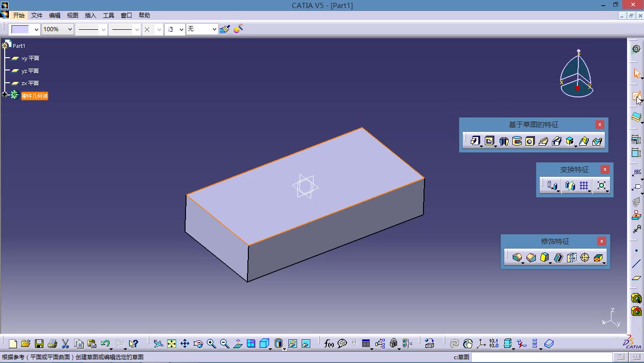Screen dimensions: 644x363
Task: Select the xy 平面 tree item
Action: [x=30, y=58]
